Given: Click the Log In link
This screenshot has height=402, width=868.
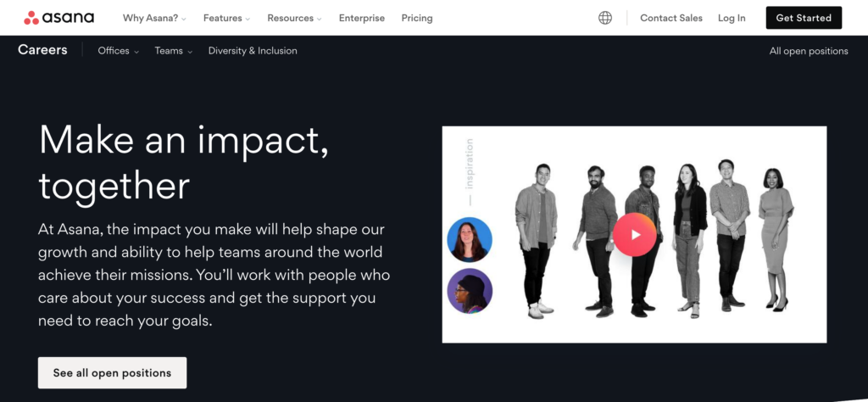Looking at the screenshot, I should point(732,18).
